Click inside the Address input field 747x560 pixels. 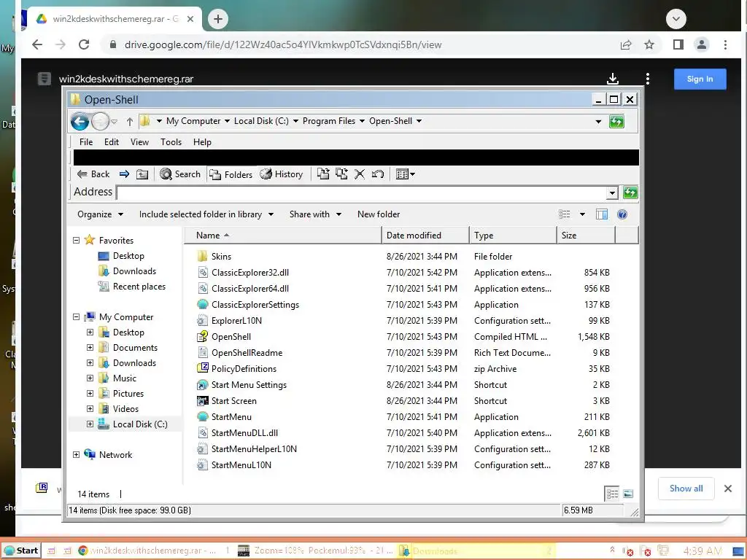[362, 192]
